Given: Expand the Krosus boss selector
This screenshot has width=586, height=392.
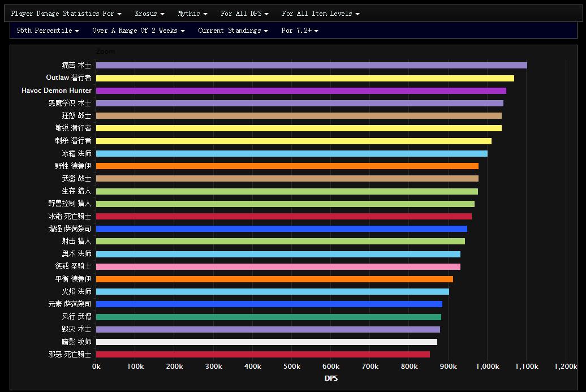Looking at the screenshot, I should click(x=149, y=14).
